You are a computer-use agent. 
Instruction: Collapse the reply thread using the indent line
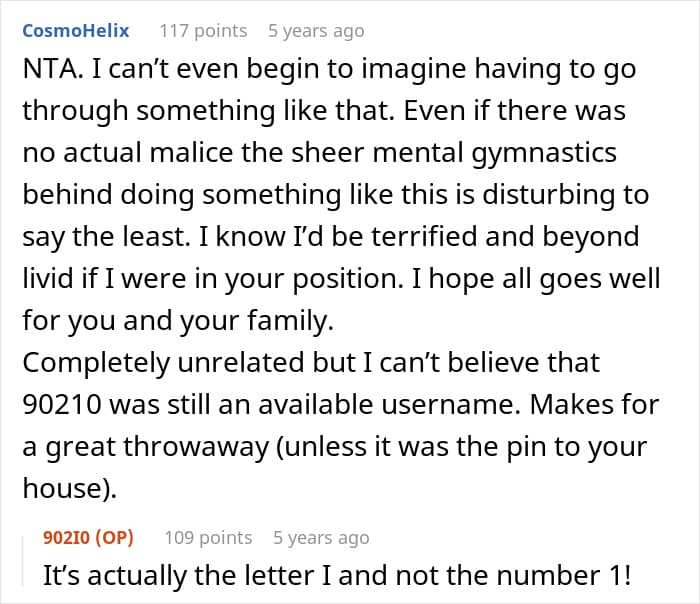[23, 562]
